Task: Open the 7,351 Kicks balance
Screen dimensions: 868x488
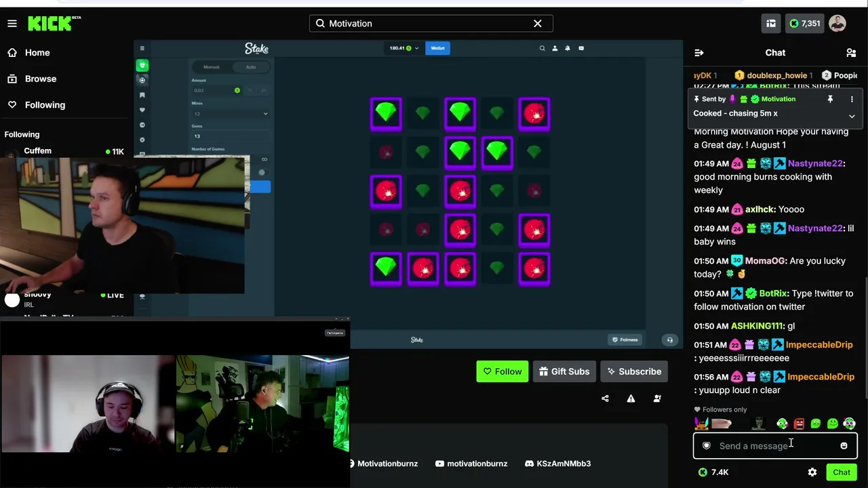Action: point(805,24)
